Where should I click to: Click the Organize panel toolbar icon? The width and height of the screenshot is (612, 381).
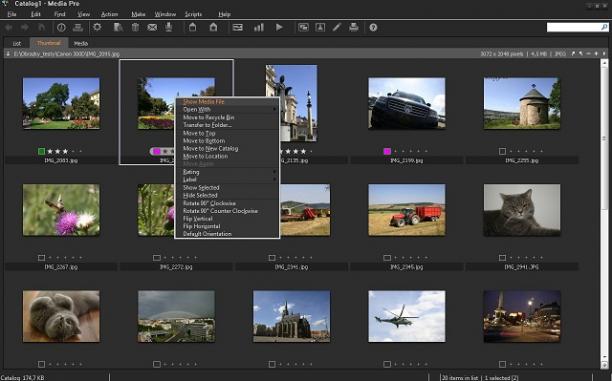[x=78, y=27]
